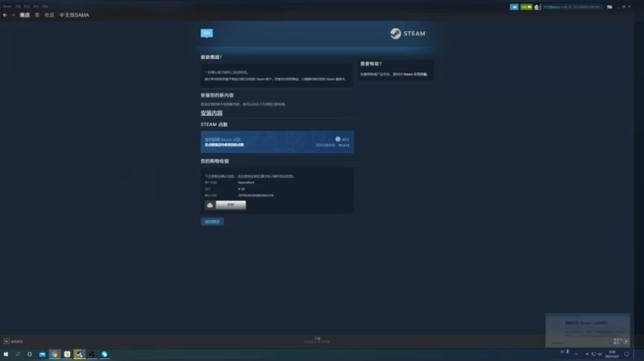Viewport: 644px width, 361px height.
Task: Click the 返回商店 return to store button
Action: click(x=212, y=222)
